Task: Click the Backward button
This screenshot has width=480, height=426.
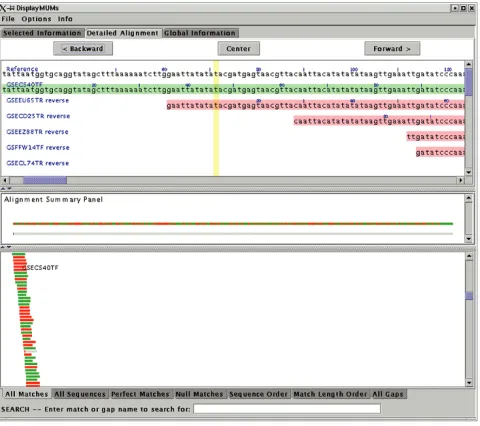Action: click(83, 49)
